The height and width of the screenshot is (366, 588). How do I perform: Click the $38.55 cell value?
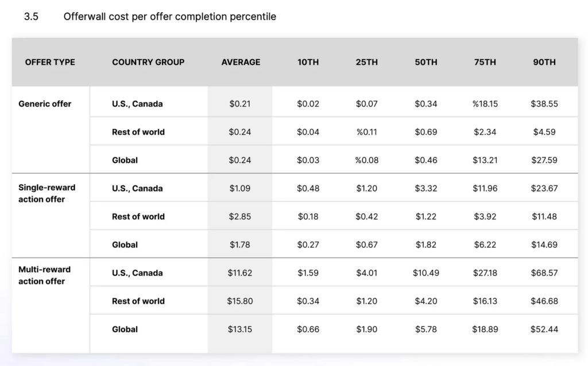pos(544,104)
